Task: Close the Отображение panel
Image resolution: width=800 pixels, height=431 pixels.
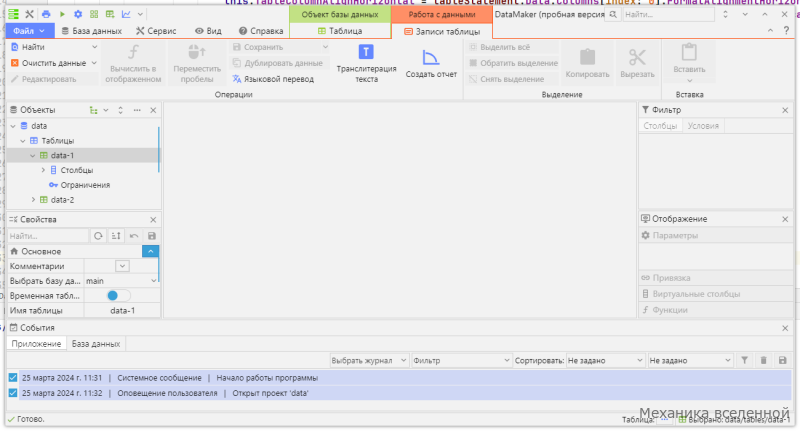Action: point(785,219)
